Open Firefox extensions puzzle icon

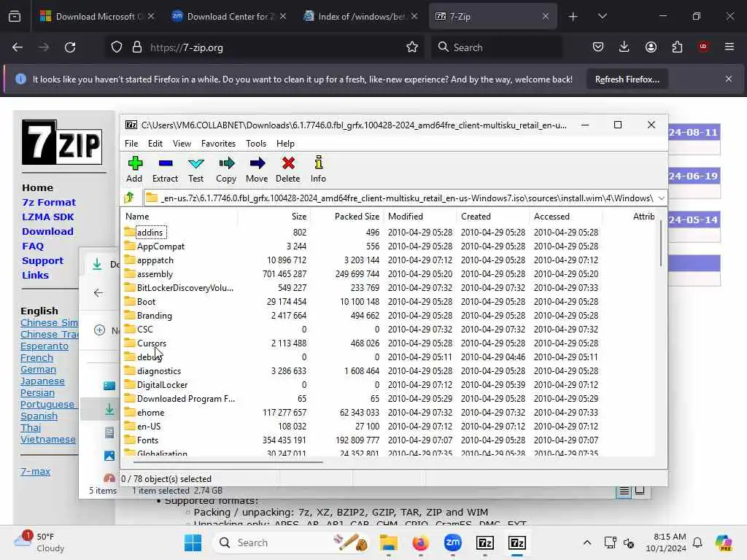click(677, 47)
